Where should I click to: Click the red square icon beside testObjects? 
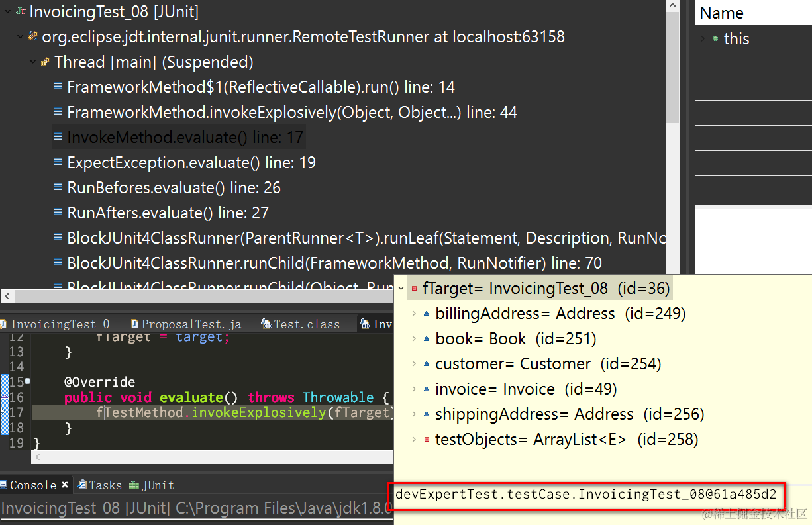(x=427, y=440)
